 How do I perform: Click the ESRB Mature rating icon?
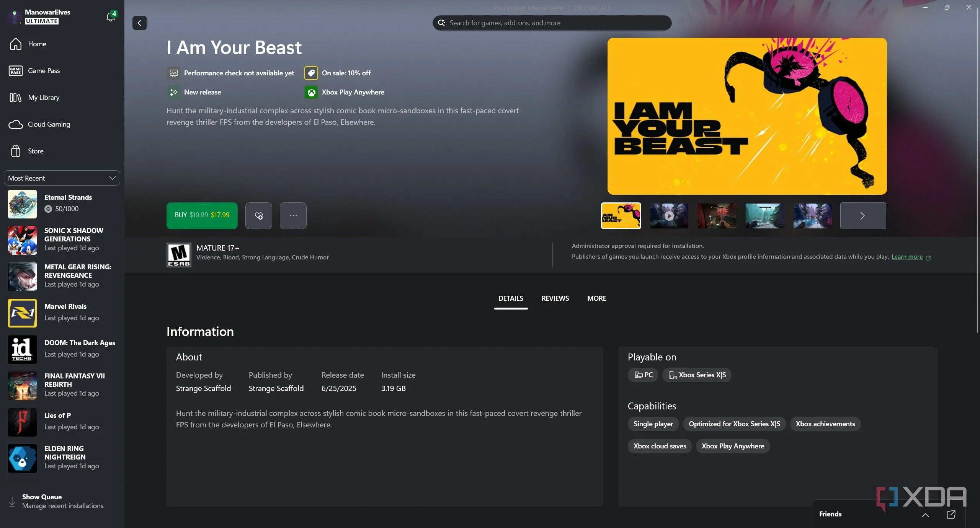[x=179, y=255]
